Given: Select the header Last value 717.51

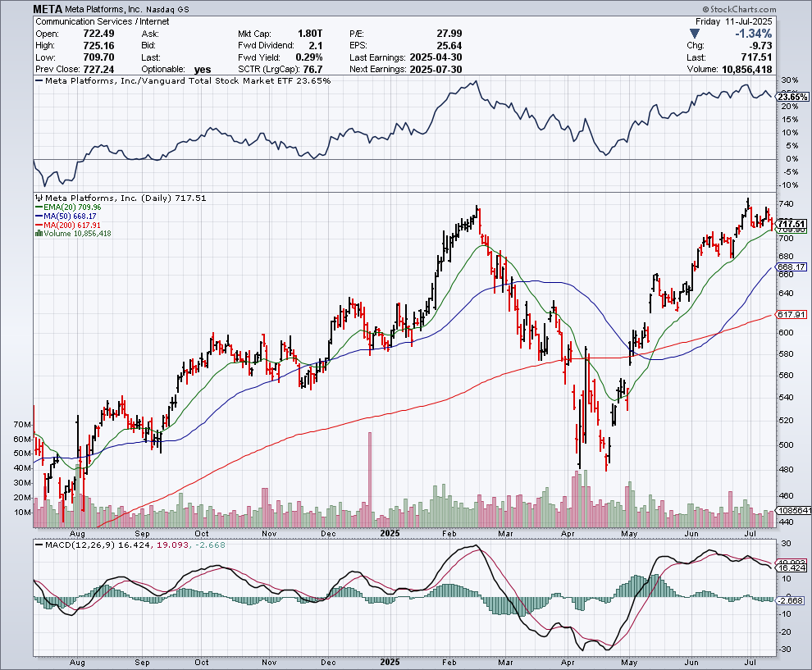Looking at the screenshot, I should pyautogui.click(x=756, y=57).
